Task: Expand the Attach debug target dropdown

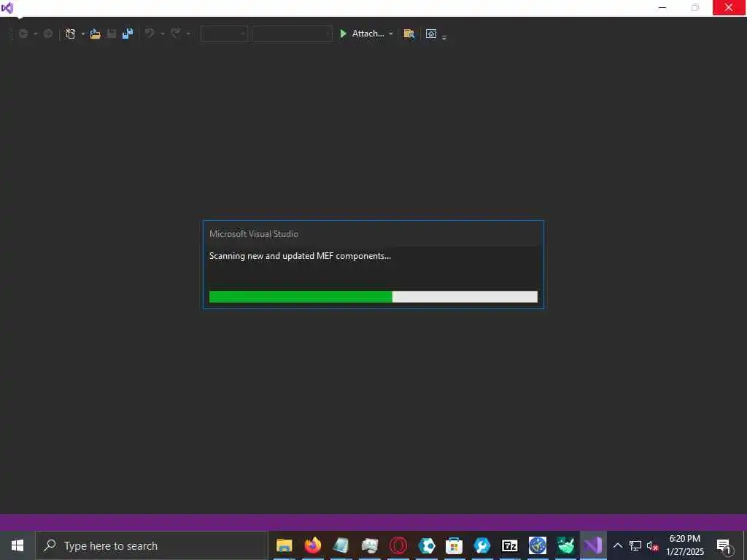Action: 391,34
